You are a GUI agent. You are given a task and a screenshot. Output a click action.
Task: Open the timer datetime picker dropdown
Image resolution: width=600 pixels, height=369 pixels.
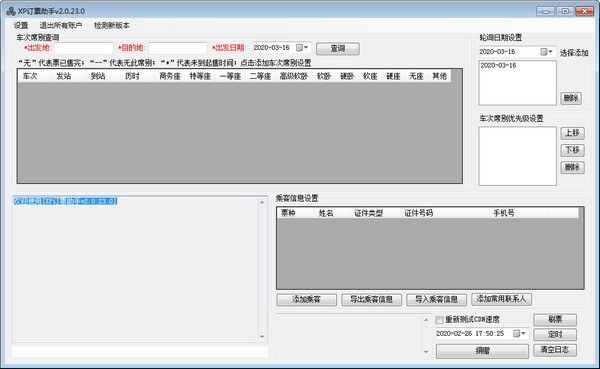click(519, 334)
